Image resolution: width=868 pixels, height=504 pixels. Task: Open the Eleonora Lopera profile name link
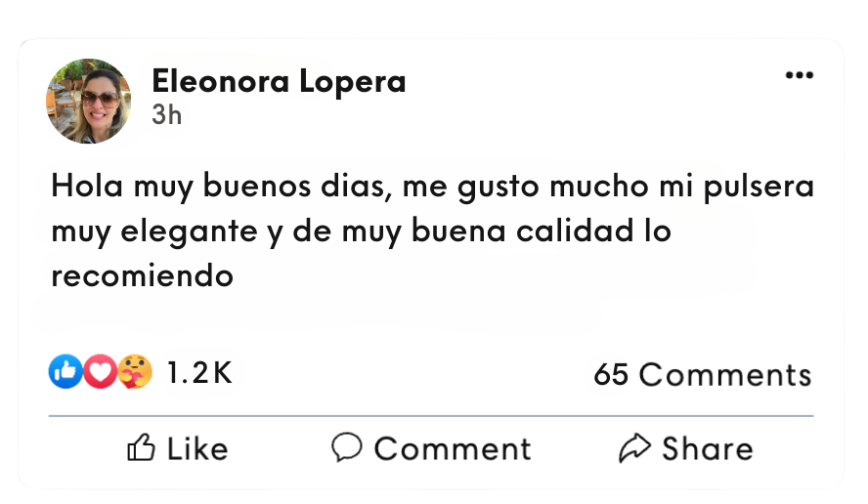(x=279, y=81)
